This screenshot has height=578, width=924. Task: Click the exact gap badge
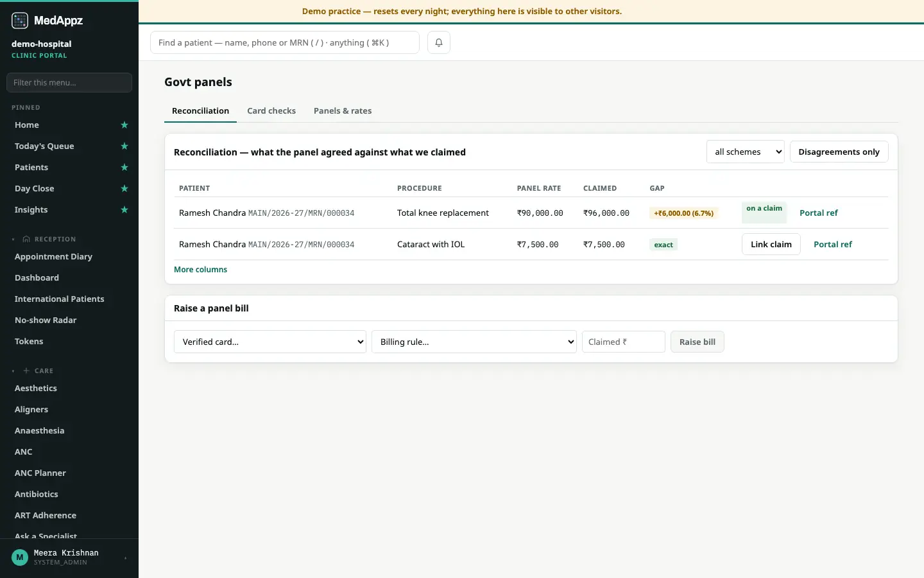click(663, 245)
